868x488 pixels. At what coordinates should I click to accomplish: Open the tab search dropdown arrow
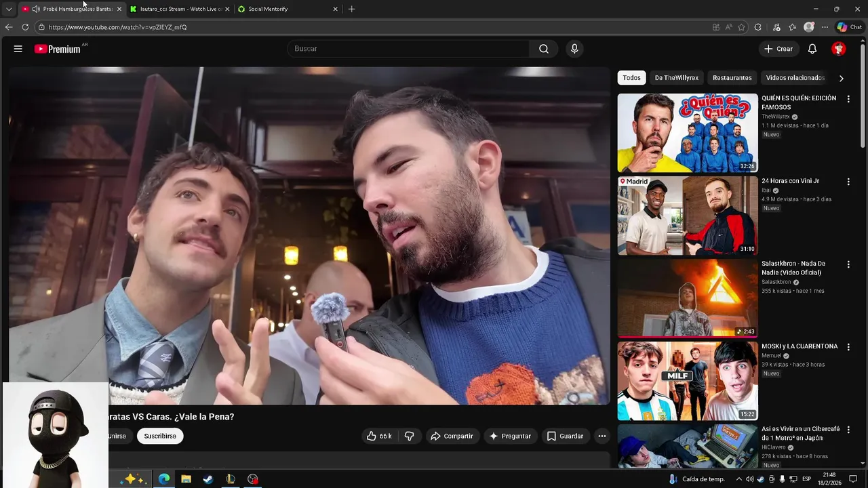9,9
